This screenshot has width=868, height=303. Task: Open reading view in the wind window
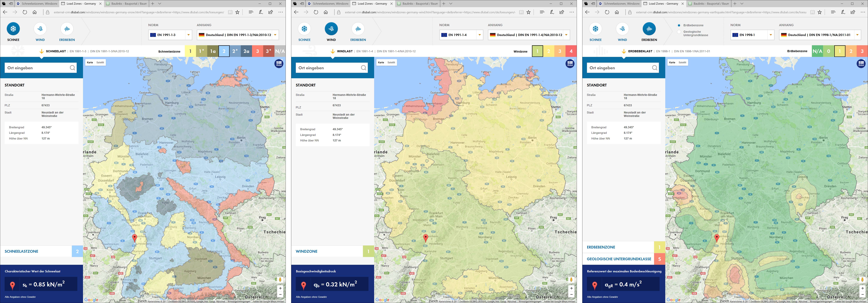pos(521,12)
